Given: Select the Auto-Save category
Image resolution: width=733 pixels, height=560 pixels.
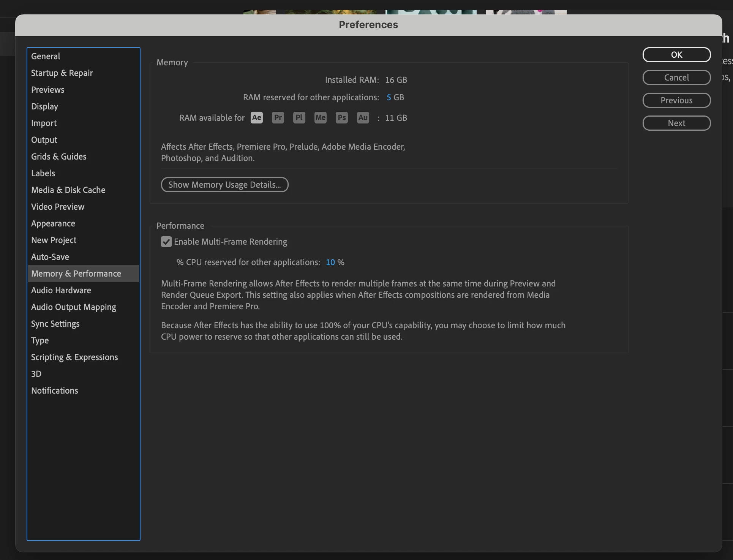Looking at the screenshot, I should tap(50, 257).
